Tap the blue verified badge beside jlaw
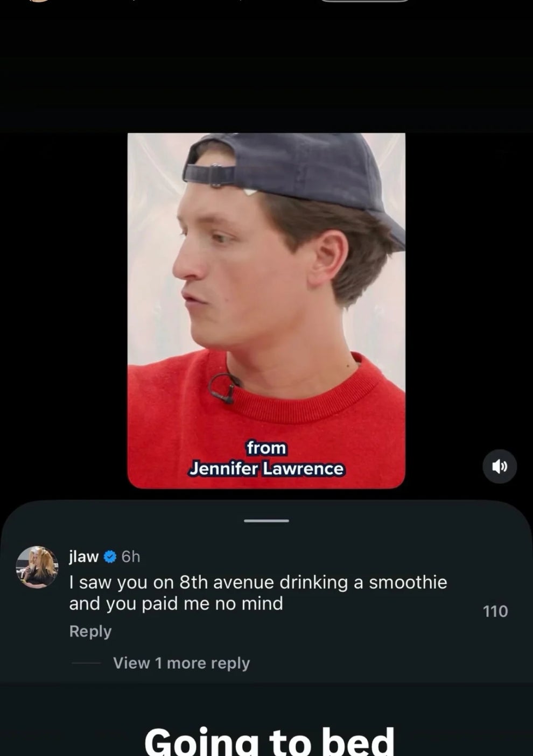The image size is (533, 756). point(110,556)
